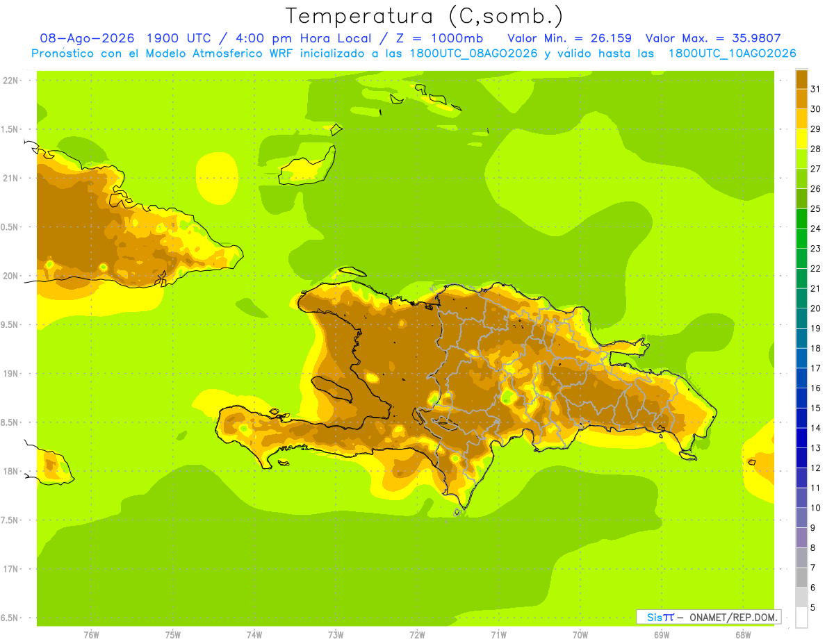Select the date text '08-Ago-2026'

click(x=86, y=38)
